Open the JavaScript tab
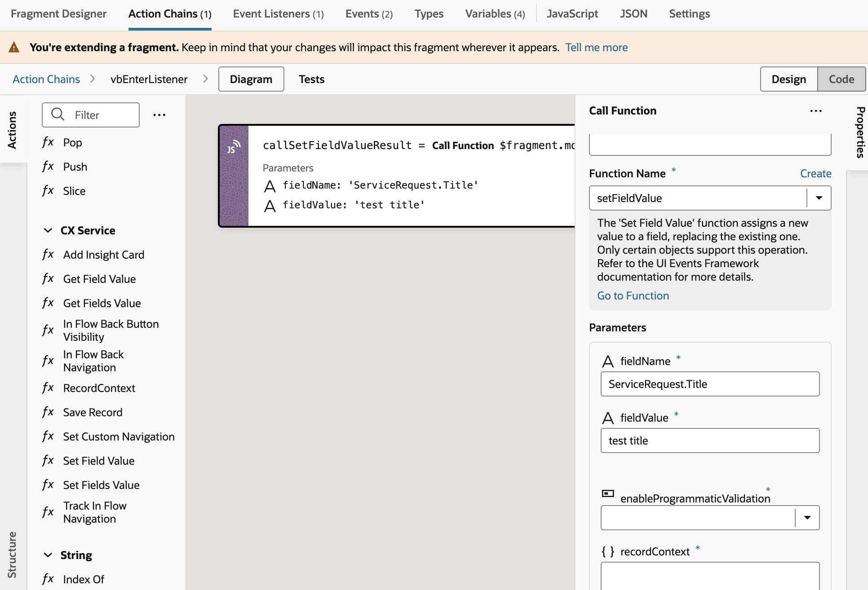Image resolution: width=868 pixels, height=590 pixels. coord(572,14)
